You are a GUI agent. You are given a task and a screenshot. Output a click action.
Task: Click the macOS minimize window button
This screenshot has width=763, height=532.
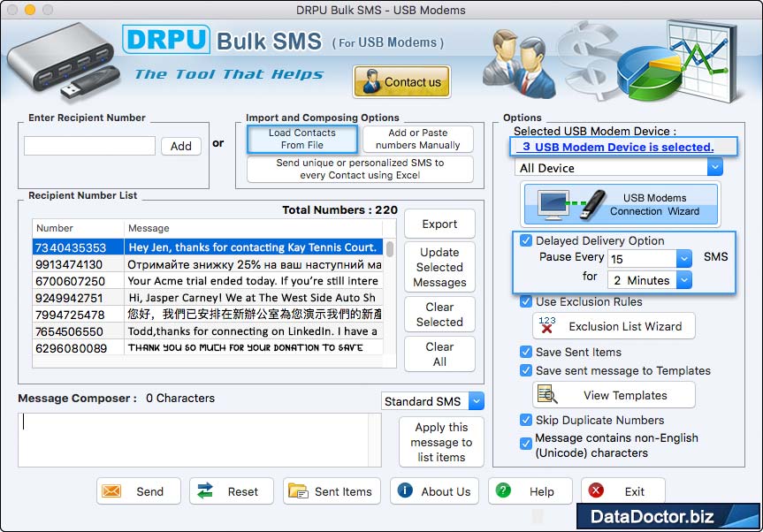(30, 9)
